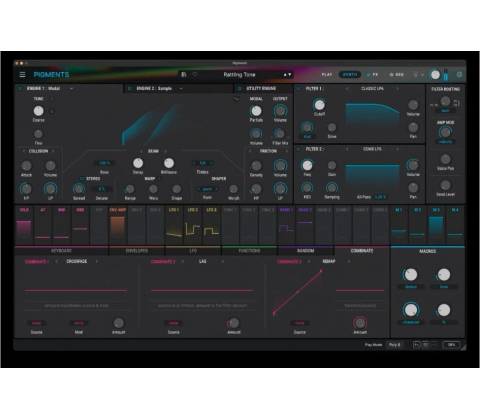Select the LFO 2 modulation source slot
480x420 pixels.
click(192, 224)
